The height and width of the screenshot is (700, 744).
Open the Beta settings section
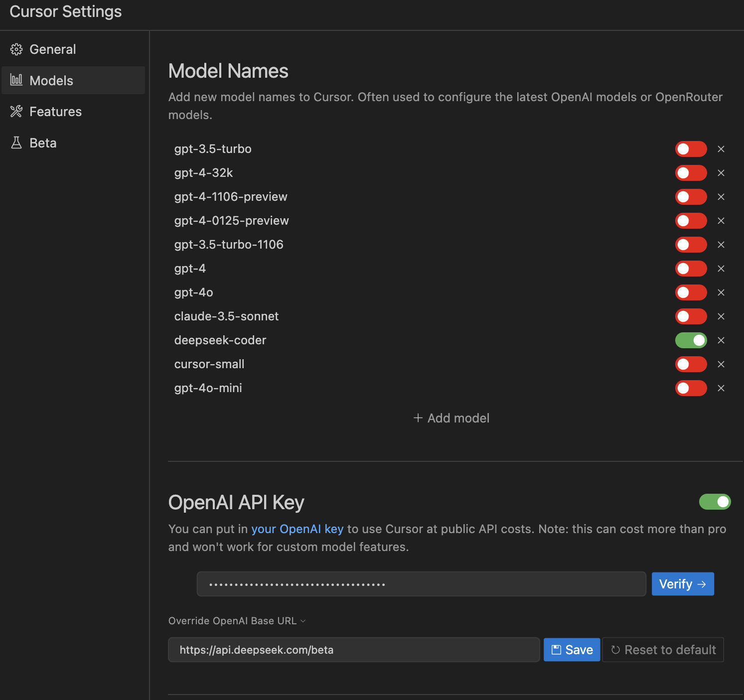(x=43, y=142)
